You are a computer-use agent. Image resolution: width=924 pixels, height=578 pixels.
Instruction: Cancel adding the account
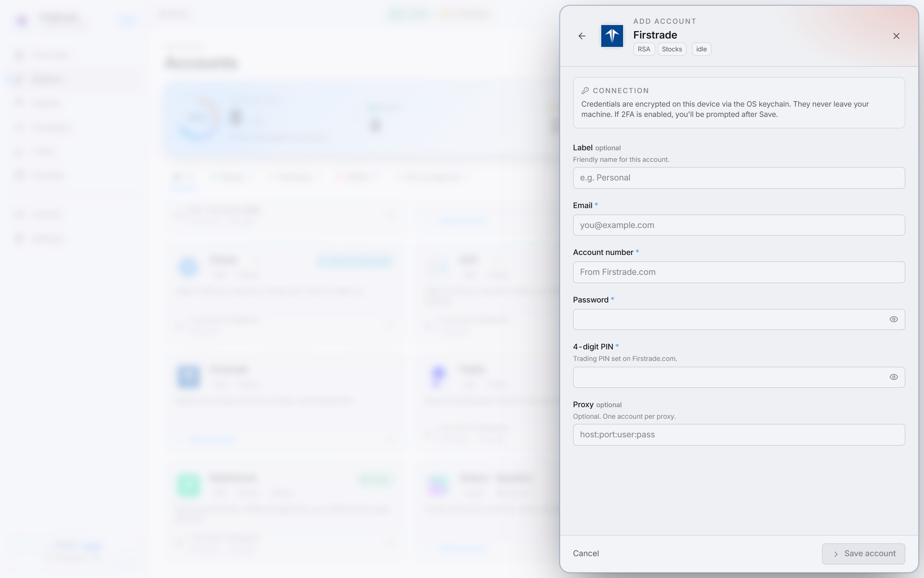(x=586, y=554)
